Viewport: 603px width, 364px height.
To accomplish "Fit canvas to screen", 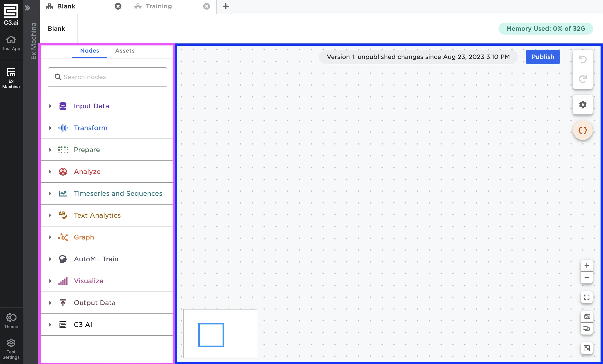I will 587,297.
